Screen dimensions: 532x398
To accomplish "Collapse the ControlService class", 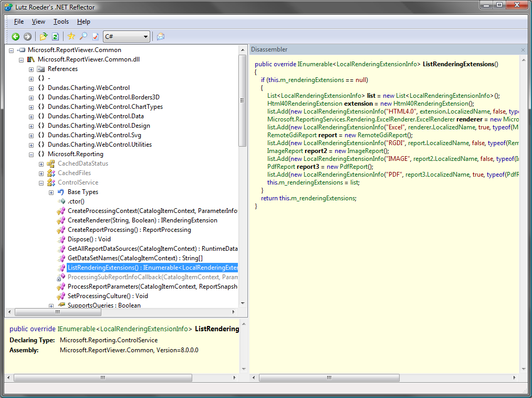I will 41,183.
